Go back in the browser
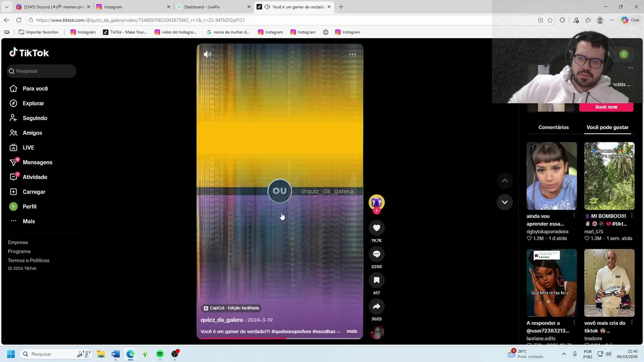Image resolution: width=644 pixels, height=362 pixels. pyautogui.click(x=6, y=20)
